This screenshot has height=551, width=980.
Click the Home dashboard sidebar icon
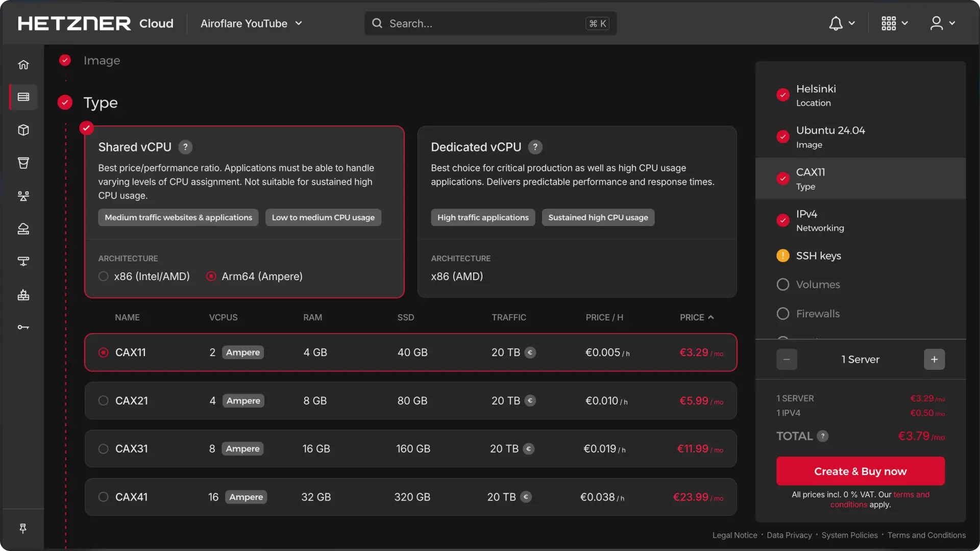pyautogui.click(x=23, y=65)
